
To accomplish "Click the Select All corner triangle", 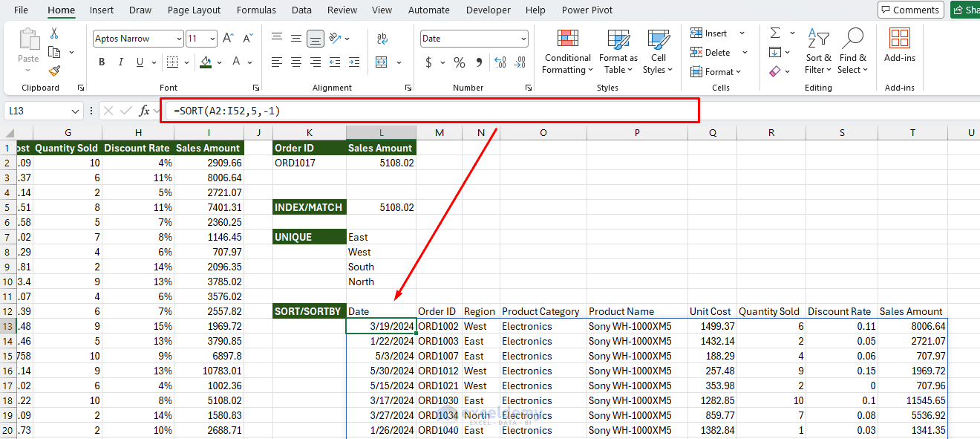I will (7, 132).
